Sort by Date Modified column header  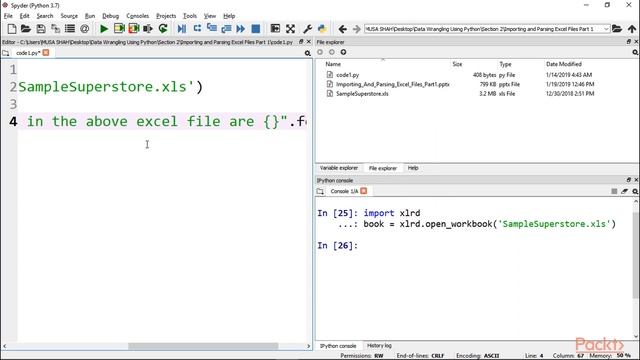[564, 64]
